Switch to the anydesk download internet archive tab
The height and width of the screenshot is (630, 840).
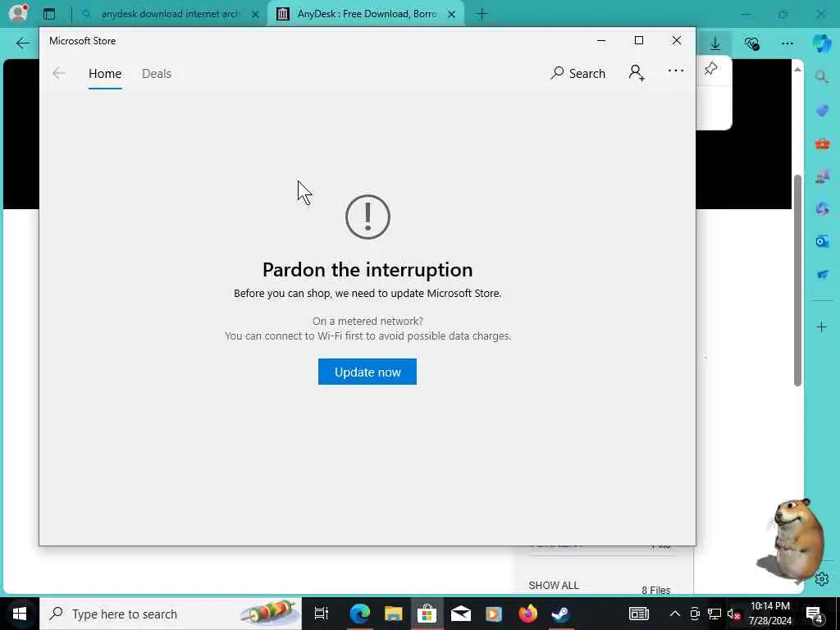(171, 14)
